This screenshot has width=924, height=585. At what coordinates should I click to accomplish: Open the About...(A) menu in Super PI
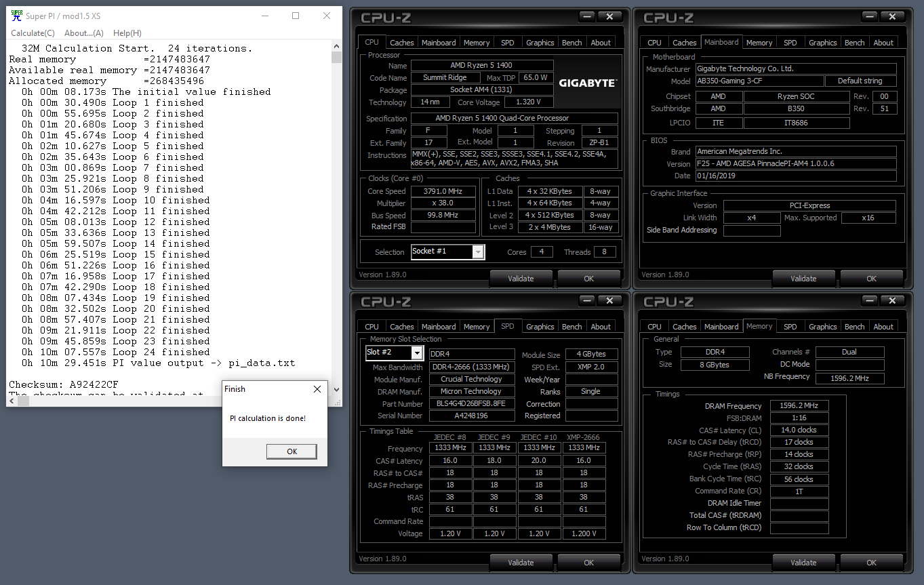click(x=84, y=33)
